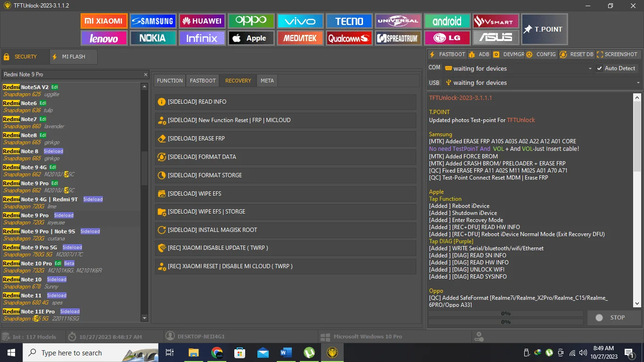Screen dimensions: 644x362
Task: Run [SIDELOAD] New Function Reset FRP MICLOUD
Action: click(286, 120)
